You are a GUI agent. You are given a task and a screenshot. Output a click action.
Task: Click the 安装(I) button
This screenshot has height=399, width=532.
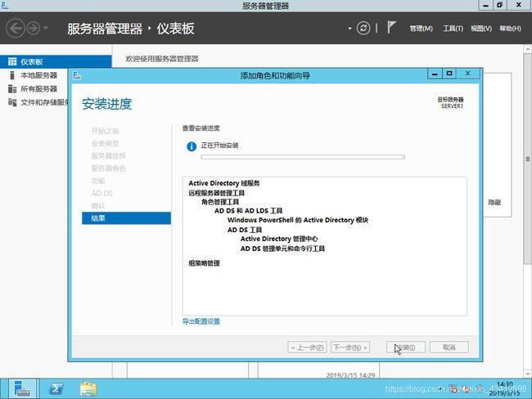pyautogui.click(x=405, y=347)
